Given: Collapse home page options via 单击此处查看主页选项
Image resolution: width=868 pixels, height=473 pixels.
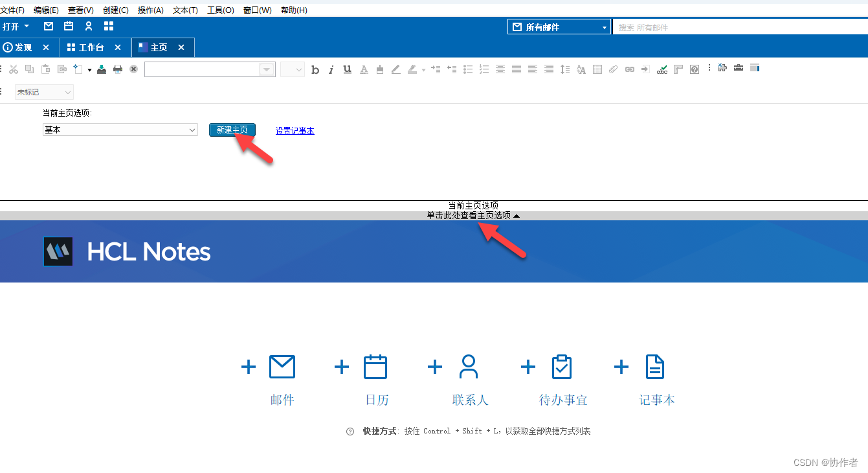Looking at the screenshot, I should tap(473, 215).
